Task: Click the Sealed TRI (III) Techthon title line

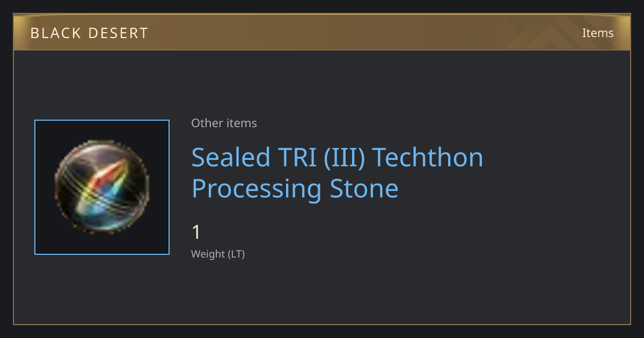Action: pos(338,157)
